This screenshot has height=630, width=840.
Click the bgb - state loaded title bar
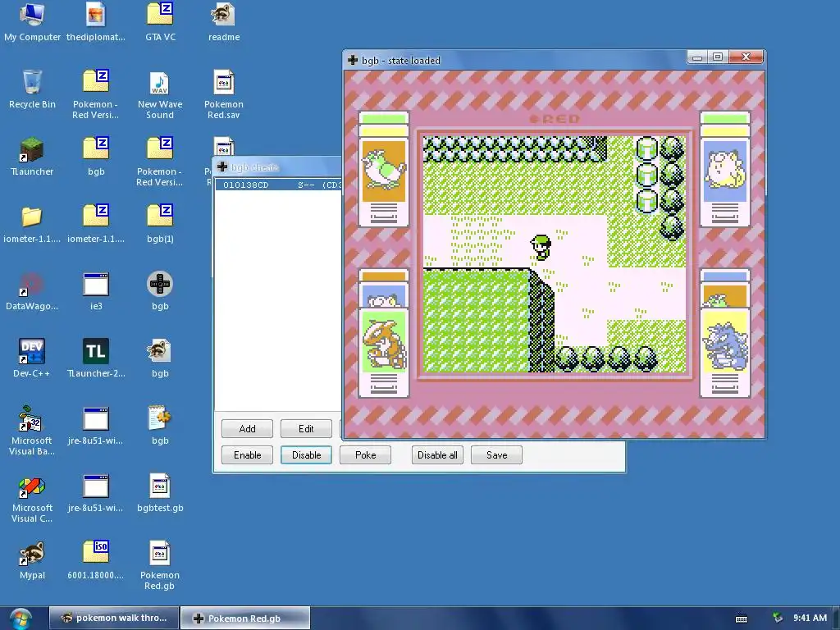514,60
